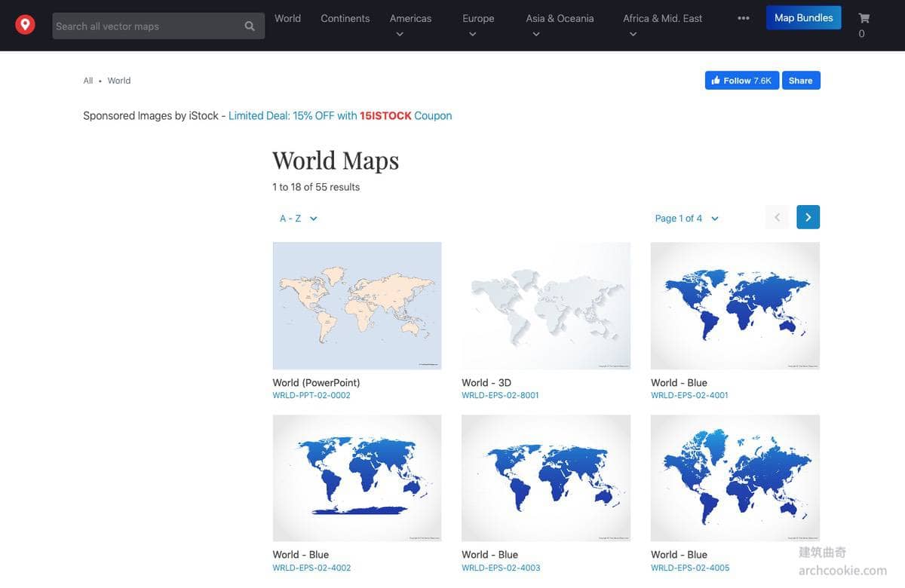Click the search magnifier icon
The height and width of the screenshot is (588, 905).
[x=250, y=26]
